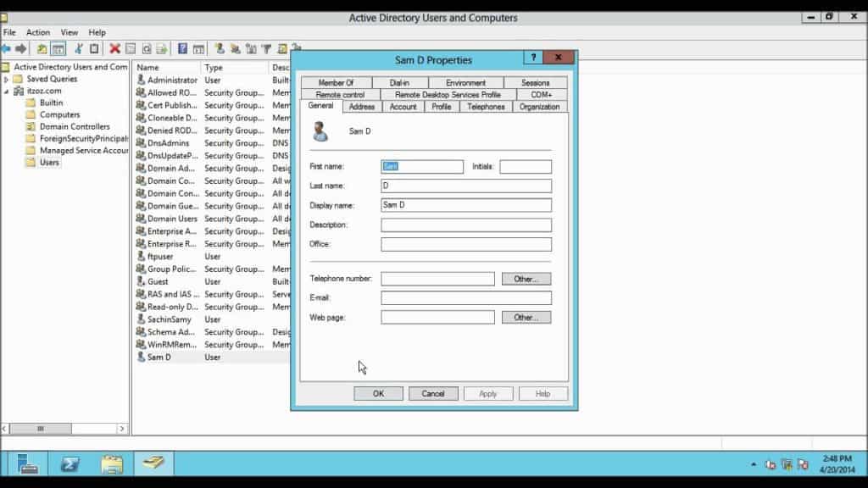The image size is (868, 488).
Task: Switch to the Account tab
Action: pyautogui.click(x=403, y=107)
